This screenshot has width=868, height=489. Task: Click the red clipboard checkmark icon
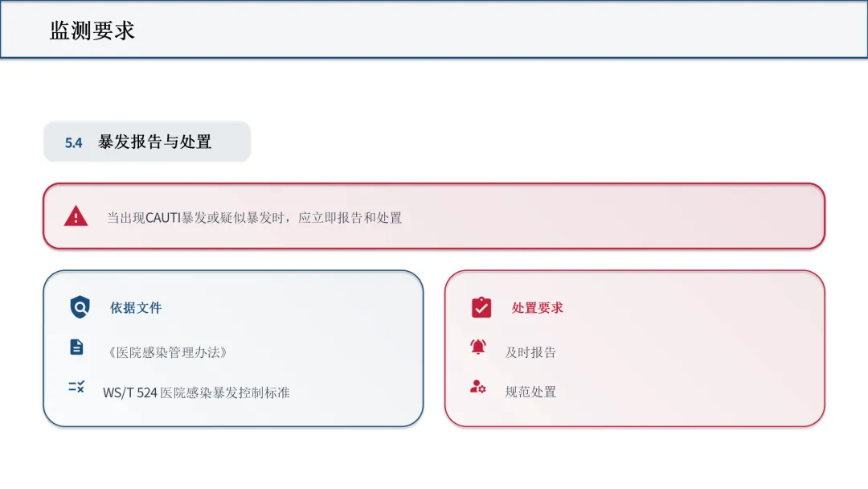tap(481, 306)
